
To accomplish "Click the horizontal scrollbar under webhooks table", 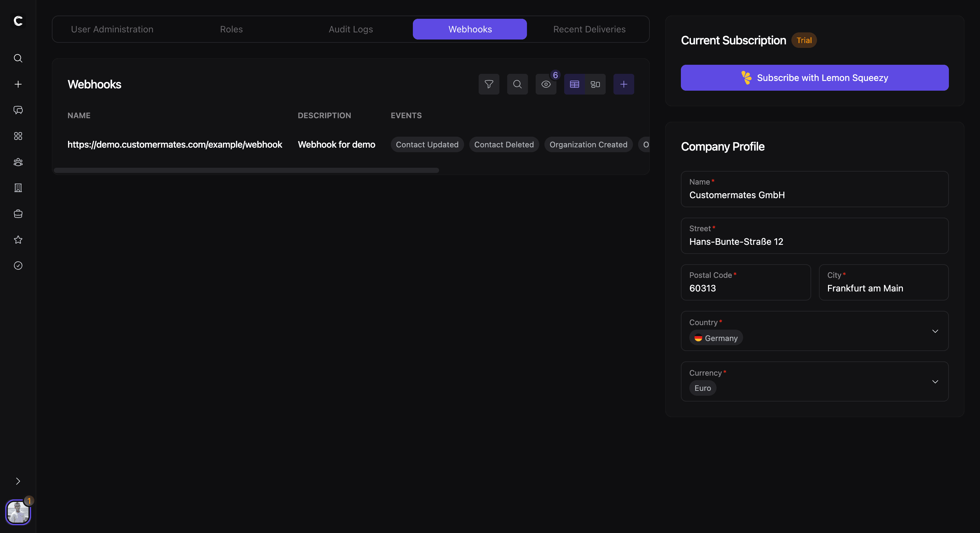I will tap(246, 170).
